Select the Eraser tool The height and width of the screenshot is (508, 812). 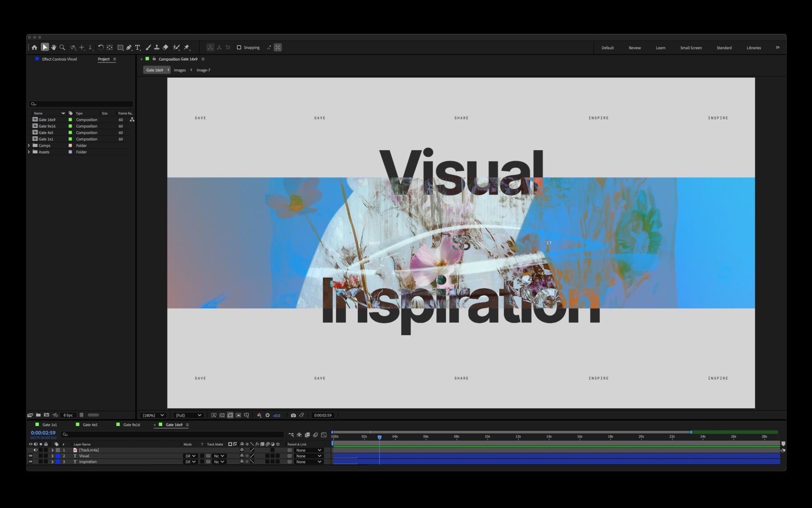tap(165, 47)
